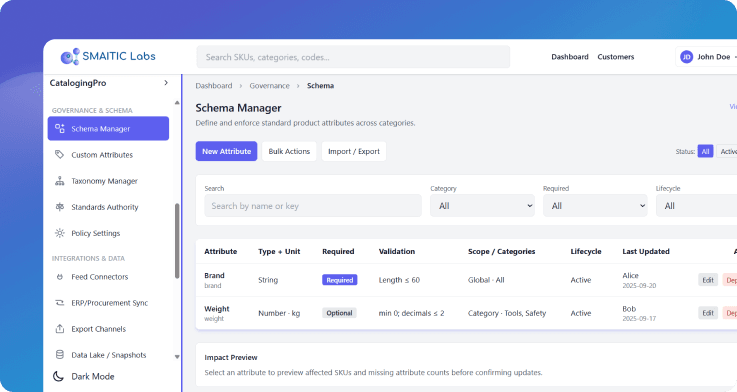
Task: Open Schema Manager in sidebar
Action: [108, 128]
